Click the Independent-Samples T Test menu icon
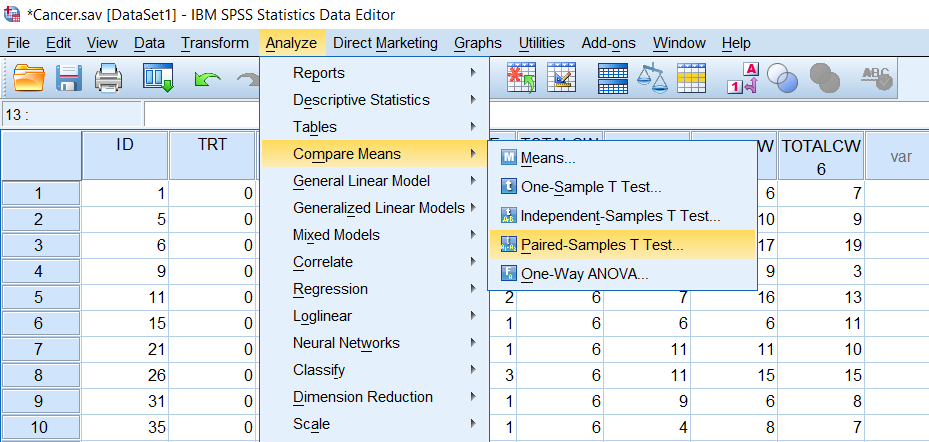 pos(509,216)
